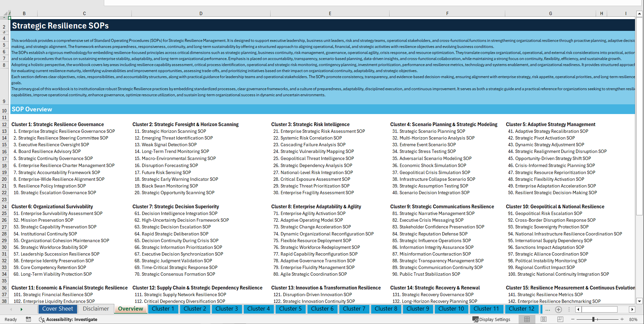
Task: Click the 80% zoom level
Action: click(x=633, y=319)
